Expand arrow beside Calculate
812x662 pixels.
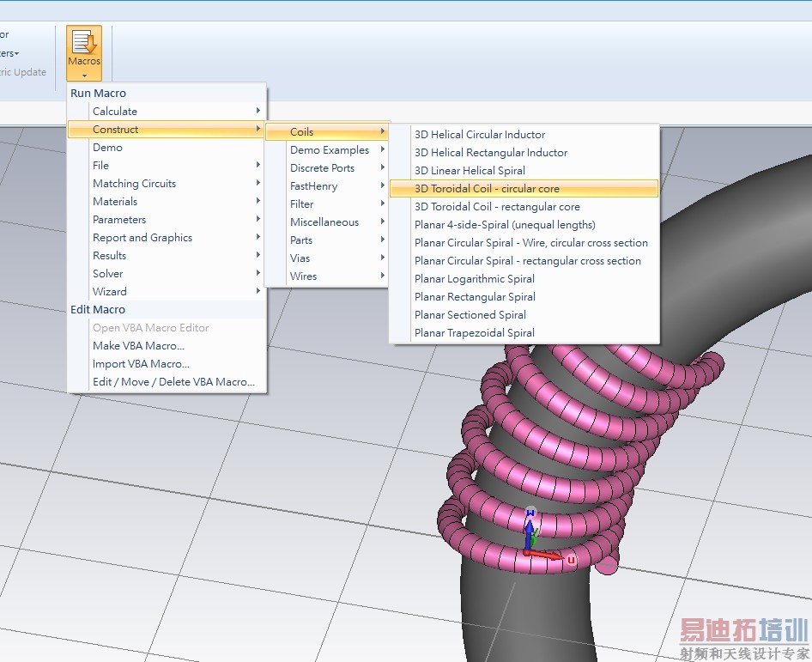coord(258,110)
